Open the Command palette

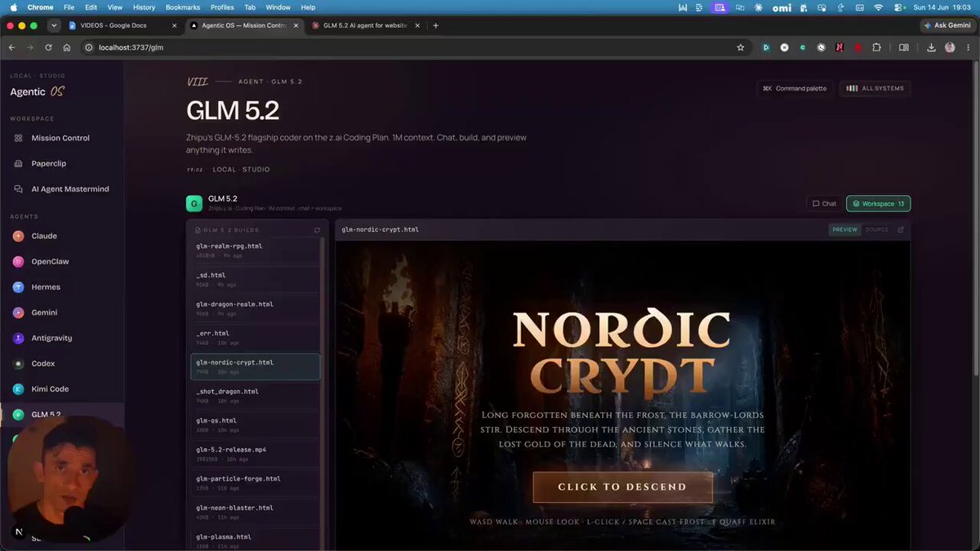pyautogui.click(x=794, y=88)
